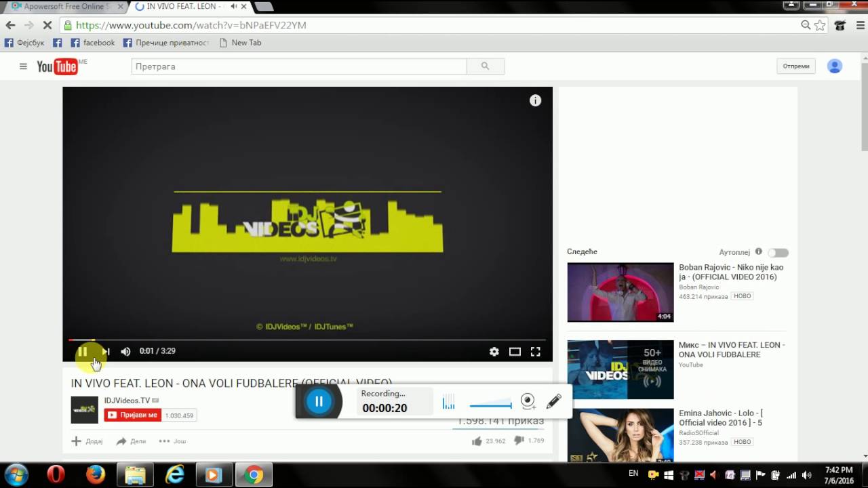This screenshot has width=868, height=488.
Task: Click the EN language indicator
Action: pyautogui.click(x=633, y=473)
